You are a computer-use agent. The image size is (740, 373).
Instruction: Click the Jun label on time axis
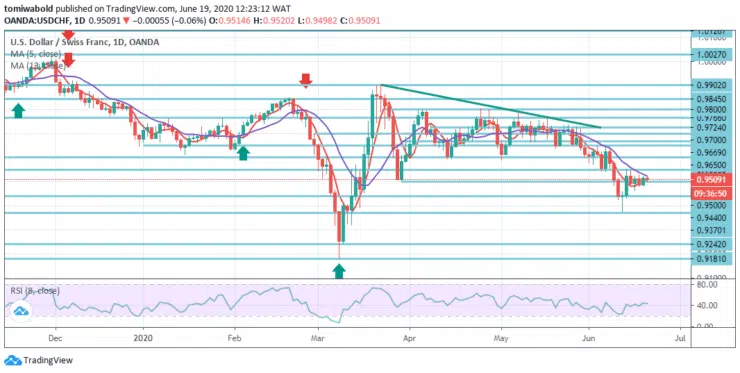(x=589, y=338)
